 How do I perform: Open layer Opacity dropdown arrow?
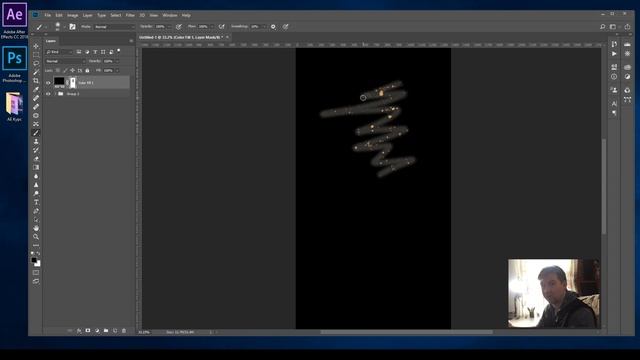tap(117, 61)
